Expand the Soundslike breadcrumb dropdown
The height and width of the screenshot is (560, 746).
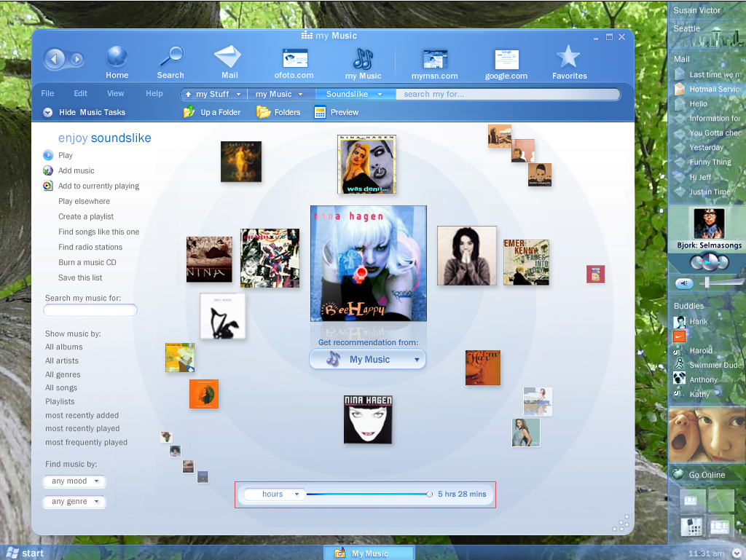(x=380, y=94)
